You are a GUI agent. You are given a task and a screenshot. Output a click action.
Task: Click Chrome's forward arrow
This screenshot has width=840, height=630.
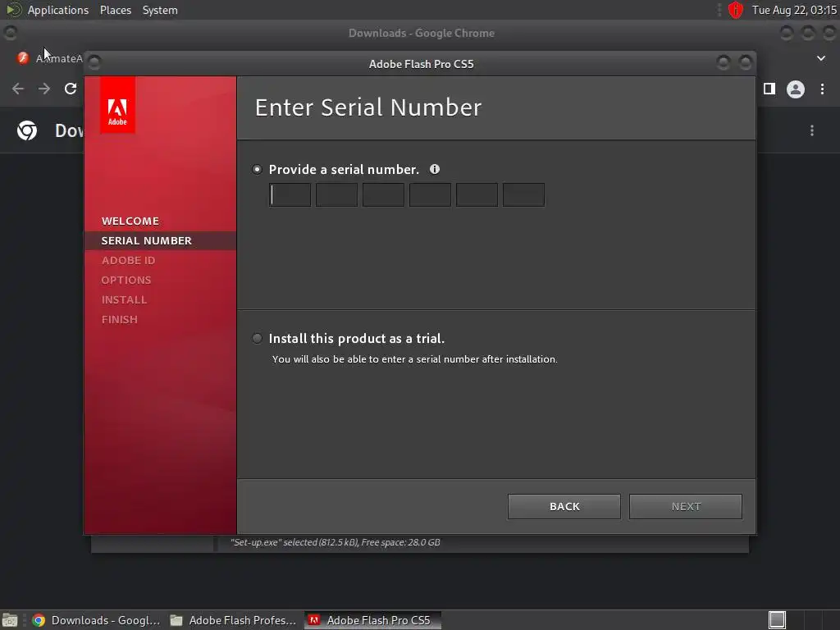(x=44, y=89)
